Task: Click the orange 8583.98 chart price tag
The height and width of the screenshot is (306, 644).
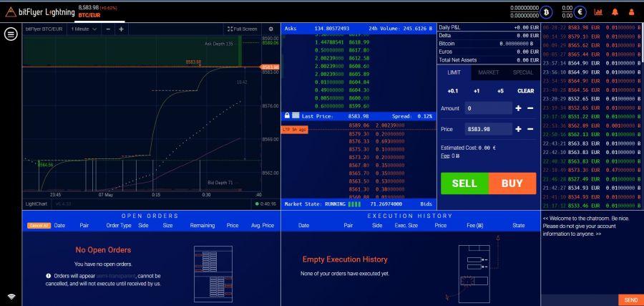Action: pos(270,67)
